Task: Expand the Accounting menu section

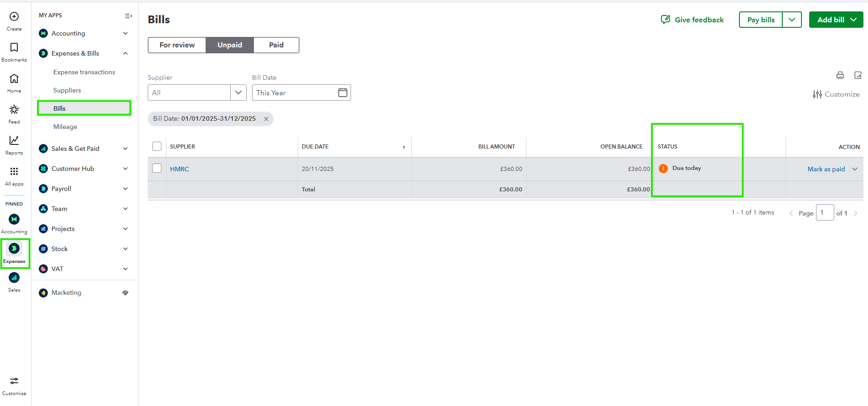Action: pyautogui.click(x=125, y=33)
